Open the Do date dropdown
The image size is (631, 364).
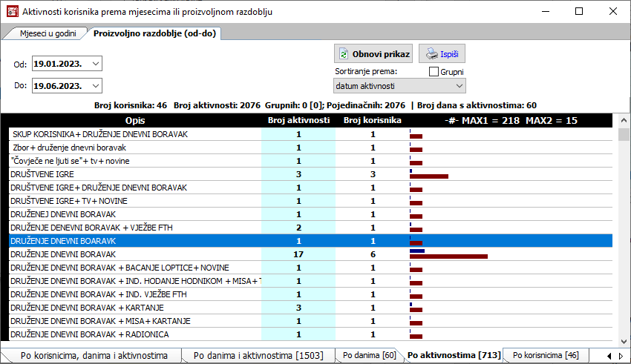click(x=95, y=85)
